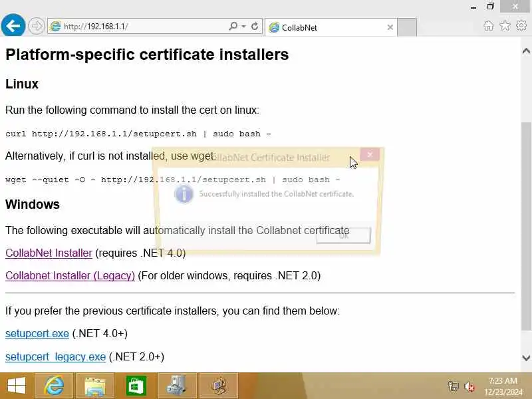Screen dimensions: 532x399
Task: Click the scroll up arrow of page scrollbar
Action: click(x=526, y=51)
